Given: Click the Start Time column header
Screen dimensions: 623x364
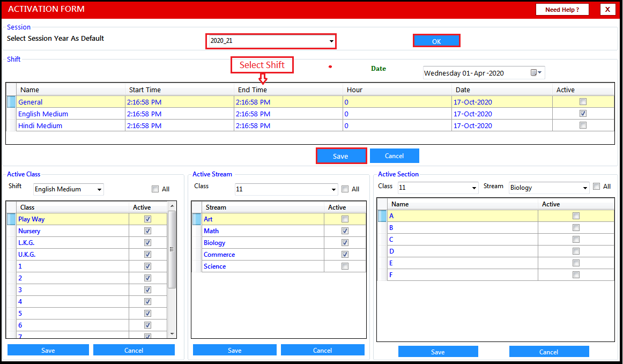Looking at the screenshot, I should pyautogui.click(x=180, y=90).
